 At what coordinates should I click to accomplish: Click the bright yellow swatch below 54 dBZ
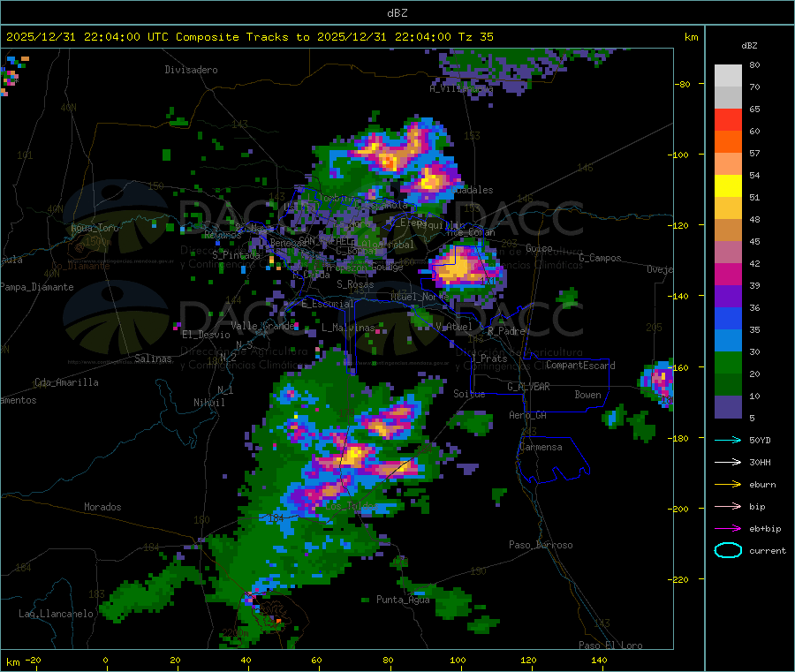click(728, 186)
